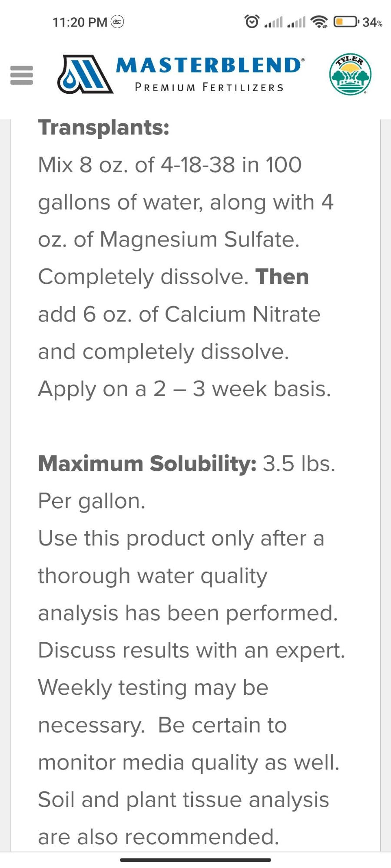This screenshot has width=391, height=868.
Task: Click the bold word Then
Action: pyautogui.click(x=282, y=277)
